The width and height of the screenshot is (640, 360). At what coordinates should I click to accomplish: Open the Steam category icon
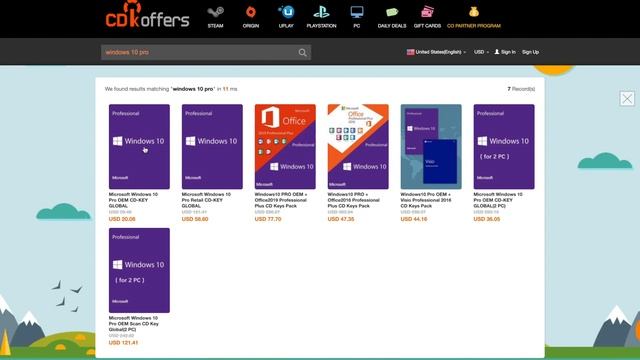click(x=215, y=12)
